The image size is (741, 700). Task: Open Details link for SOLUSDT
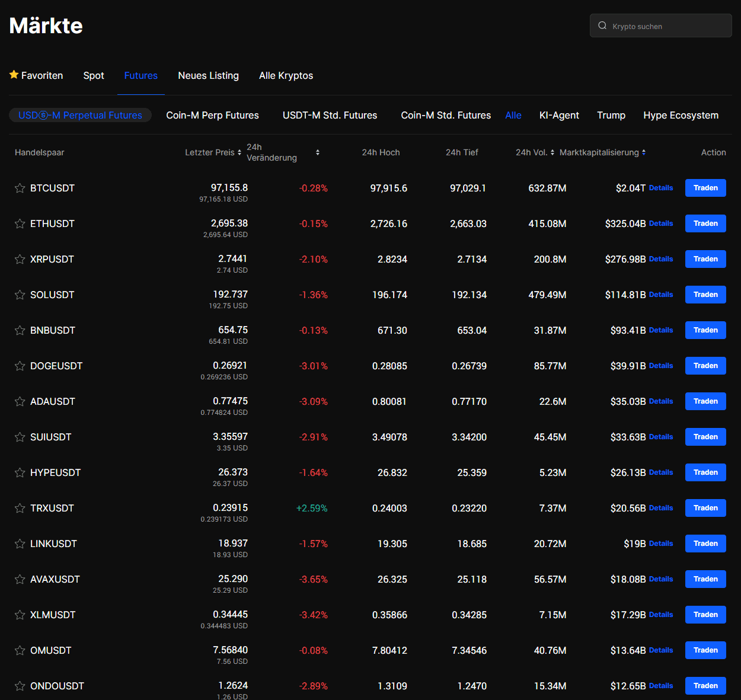660,295
